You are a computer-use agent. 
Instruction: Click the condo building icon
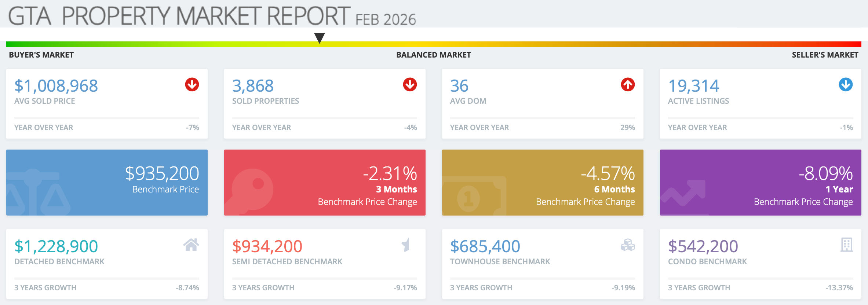[x=846, y=245]
